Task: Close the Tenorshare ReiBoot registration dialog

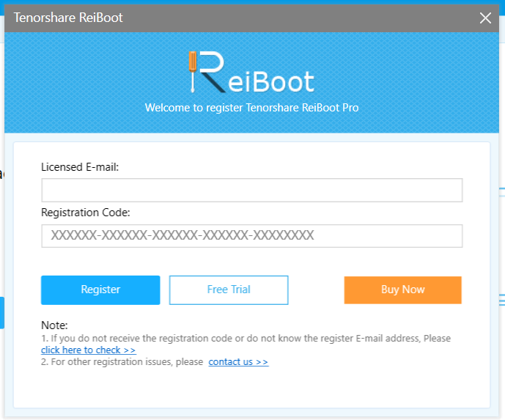Action: pos(485,18)
